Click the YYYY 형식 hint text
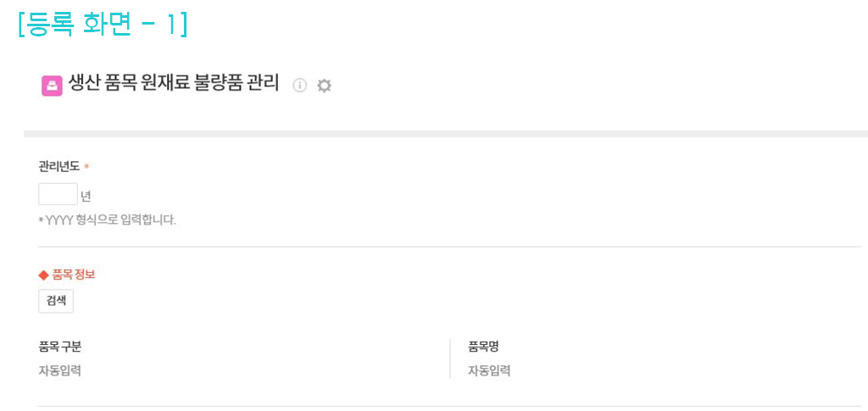Screen dimensions: 868x411 coord(108,220)
